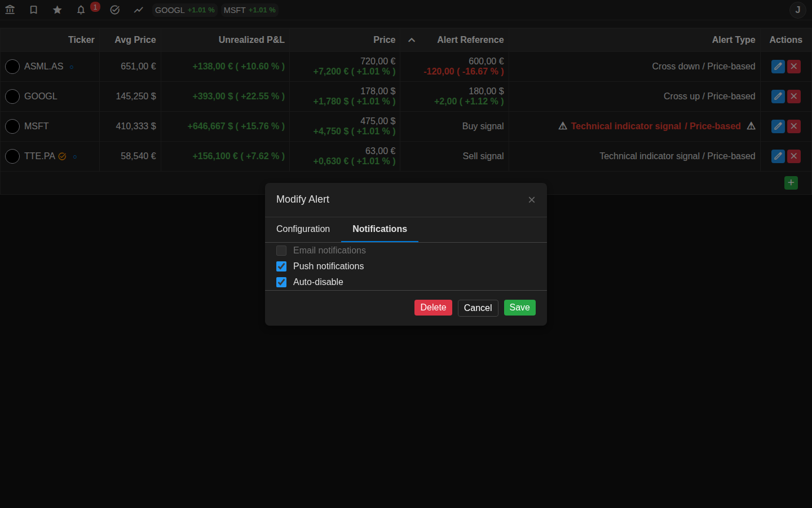Click the orange check badge beside TTE.PA

point(63,156)
